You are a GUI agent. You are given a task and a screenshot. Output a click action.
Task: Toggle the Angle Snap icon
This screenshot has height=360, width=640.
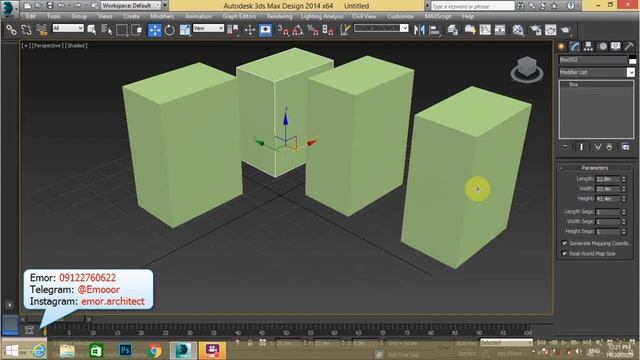coord(298,30)
